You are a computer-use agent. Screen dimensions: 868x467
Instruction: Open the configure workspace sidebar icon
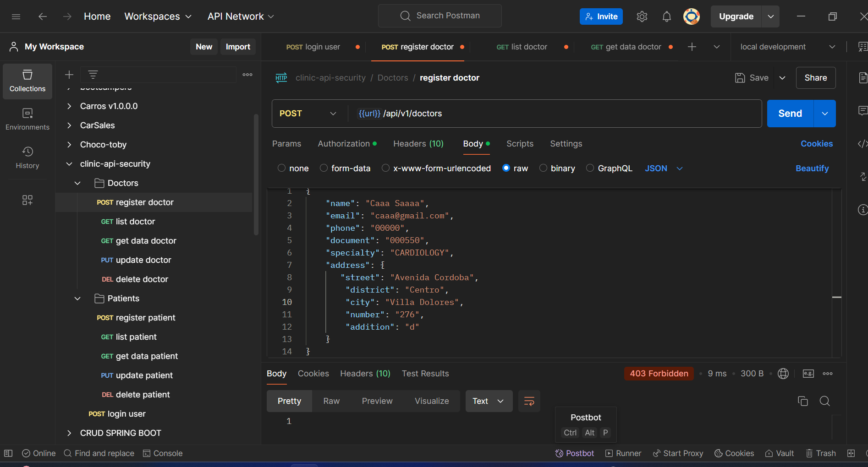pos(27,200)
